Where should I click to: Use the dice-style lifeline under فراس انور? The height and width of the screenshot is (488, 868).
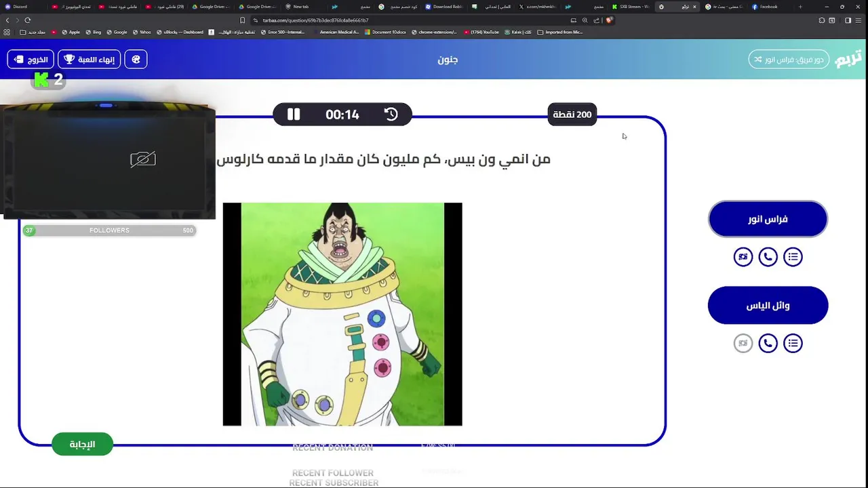click(x=743, y=257)
